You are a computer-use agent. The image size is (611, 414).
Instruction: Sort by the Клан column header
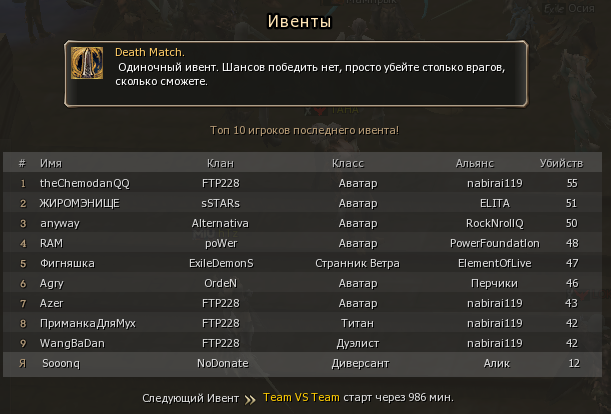220,162
